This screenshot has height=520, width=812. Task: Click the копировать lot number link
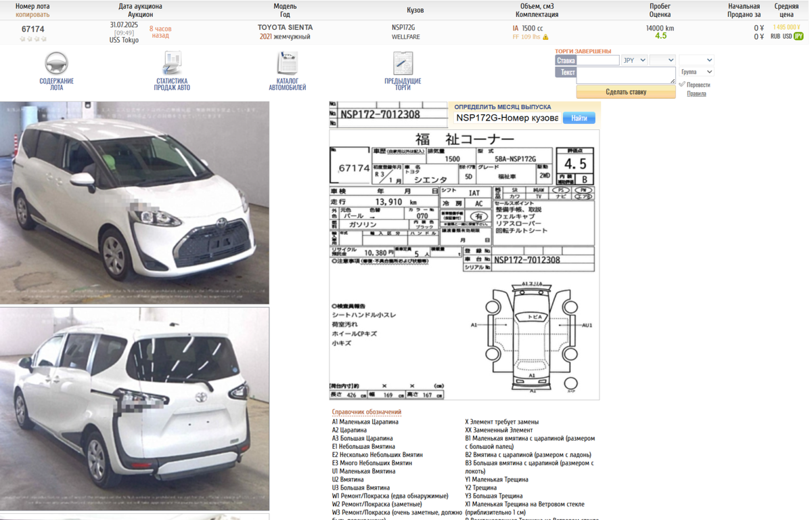coord(32,14)
